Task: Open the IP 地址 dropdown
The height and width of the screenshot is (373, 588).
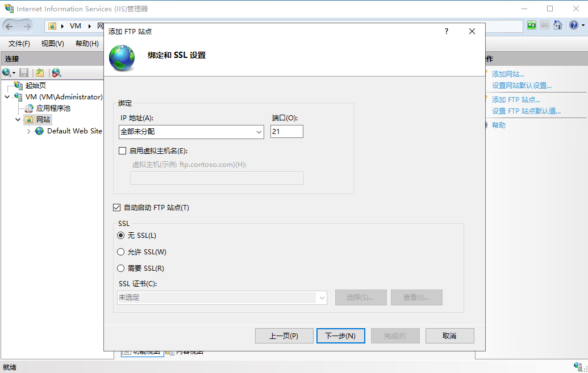Action: (258, 131)
